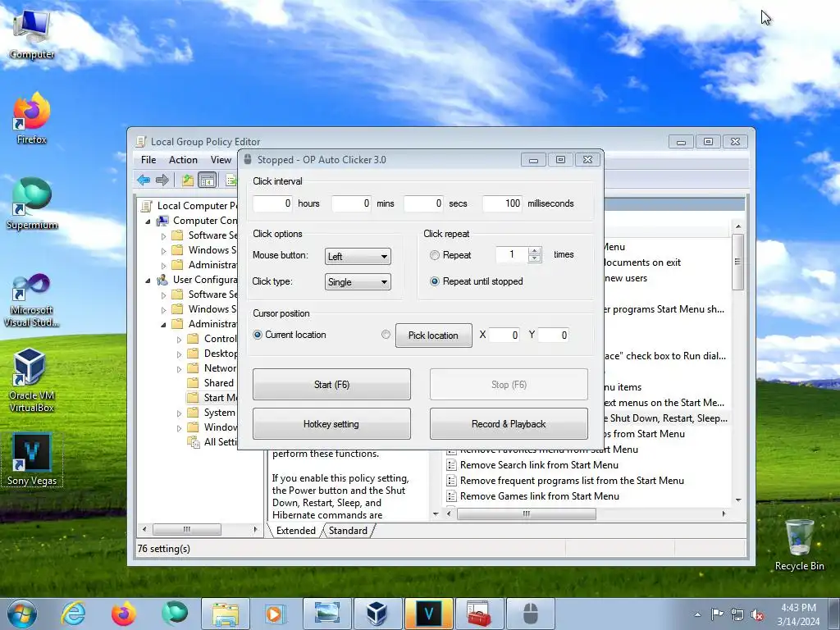Open the Mouse button dropdown
Screen dimensions: 840x630
(358, 256)
